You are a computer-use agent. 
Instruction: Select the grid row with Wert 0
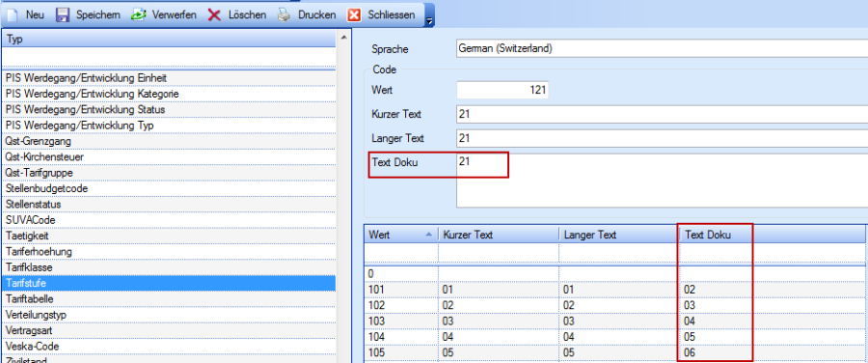(x=614, y=273)
